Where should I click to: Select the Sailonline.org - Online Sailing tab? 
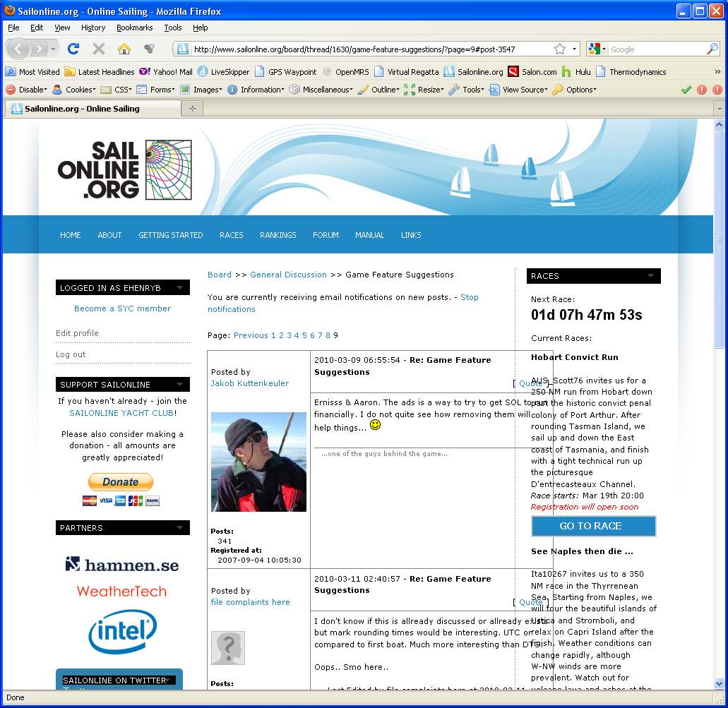(93, 109)
